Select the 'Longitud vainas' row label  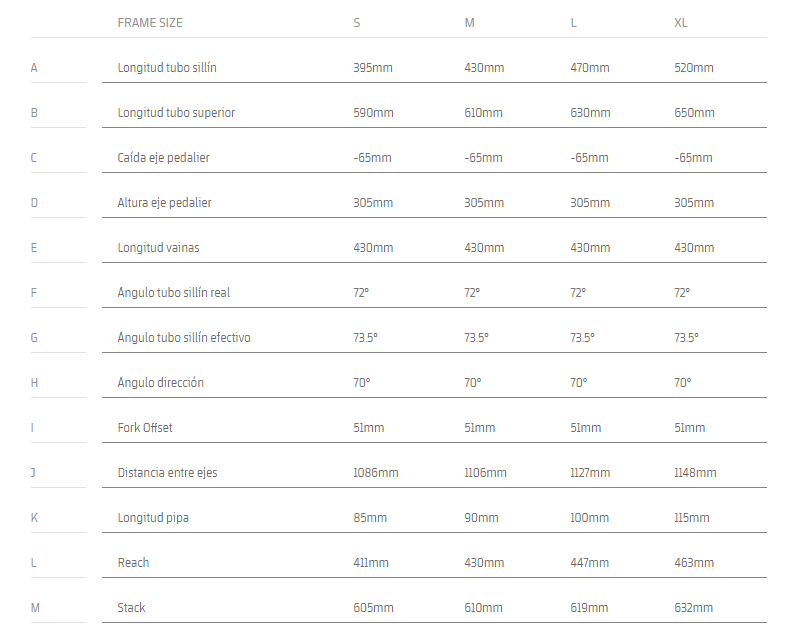click(x=158, y=248)
